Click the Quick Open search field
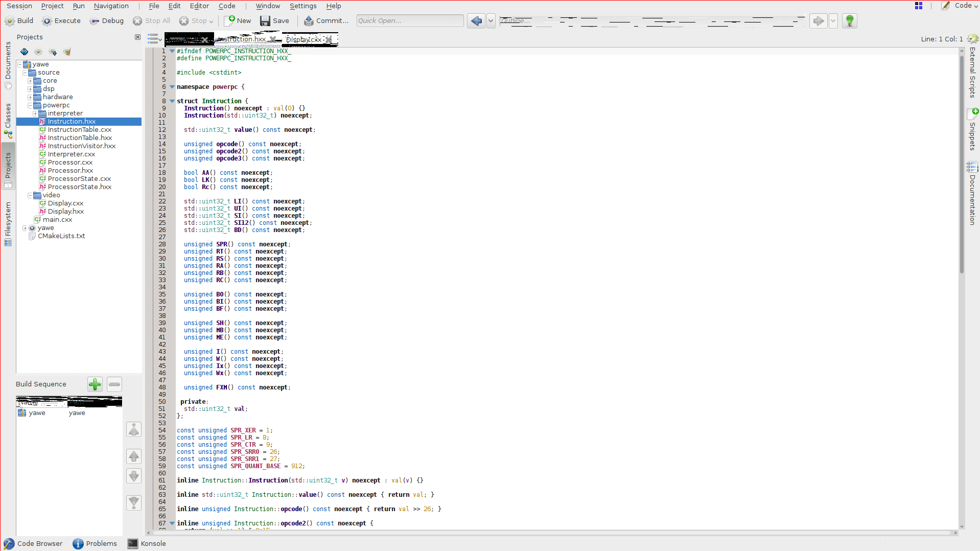 point(410,21)
